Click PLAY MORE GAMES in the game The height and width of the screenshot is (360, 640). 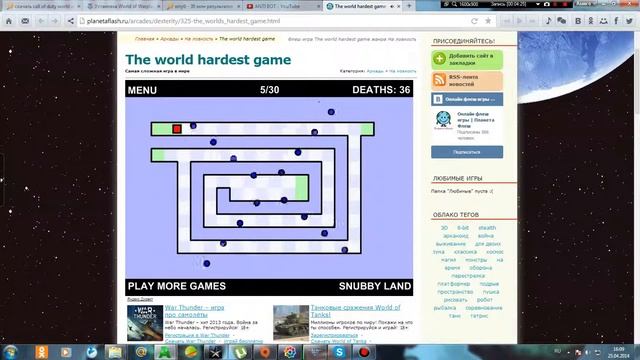177,286
